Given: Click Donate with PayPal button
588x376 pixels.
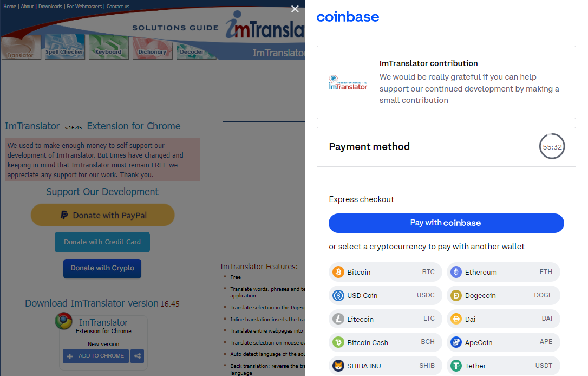Looking at the screenshot, I should pos(102,215).
